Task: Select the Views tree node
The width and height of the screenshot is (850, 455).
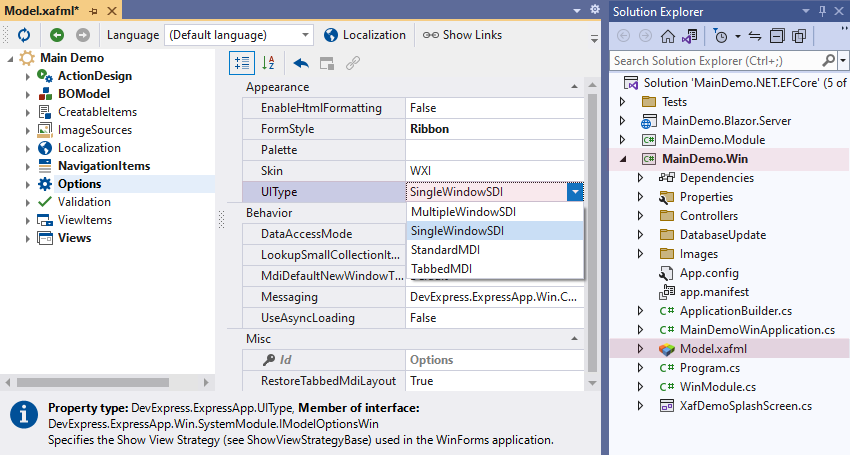Action: [x=74, y=238]
